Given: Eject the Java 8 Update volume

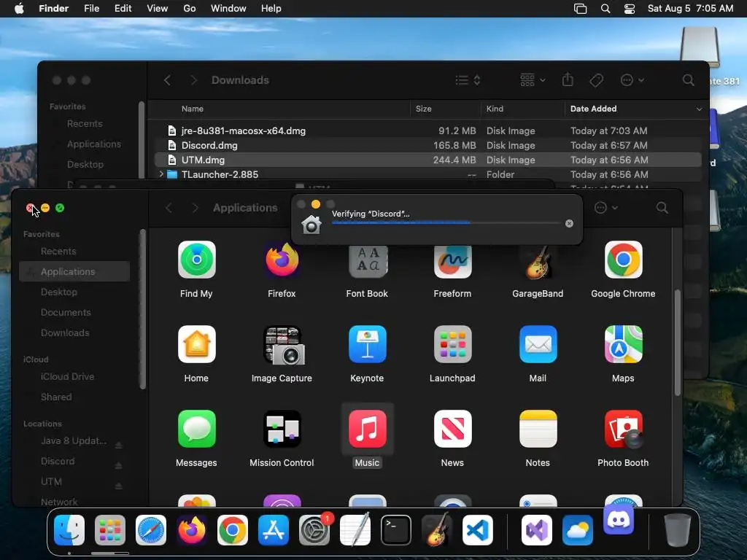Looking at the screenshot, I should click(x=119, y=446).
